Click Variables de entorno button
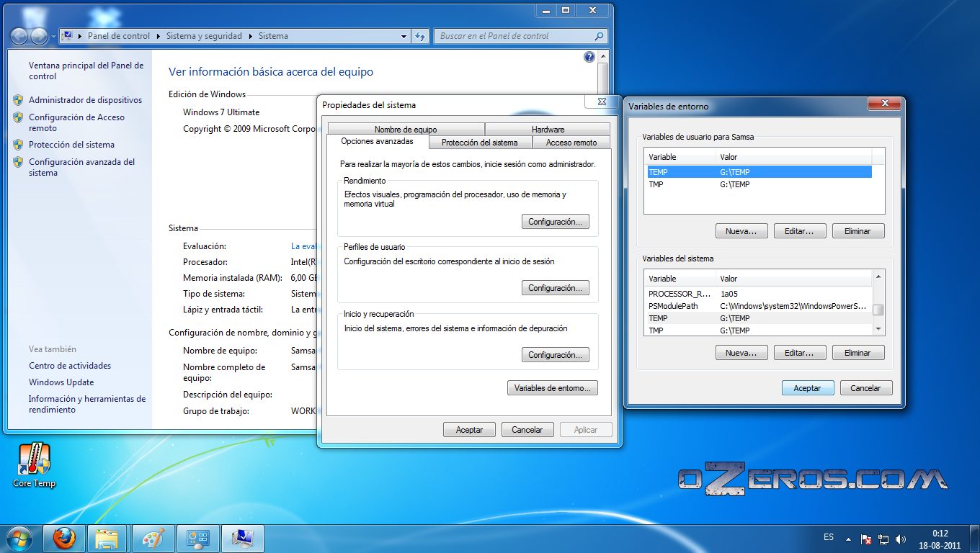The width and height of the screenshot is (980, 553). pyautogui.click(x=553, y=388)
